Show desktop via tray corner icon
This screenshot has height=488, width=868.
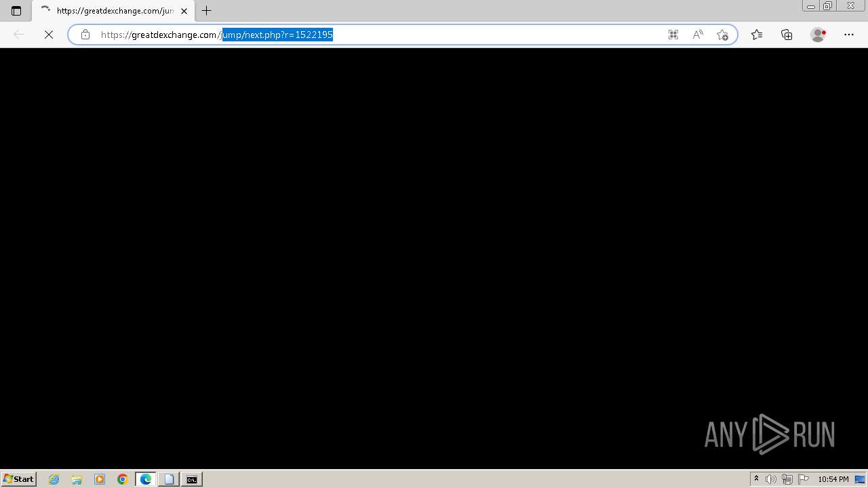click(860, 479)
